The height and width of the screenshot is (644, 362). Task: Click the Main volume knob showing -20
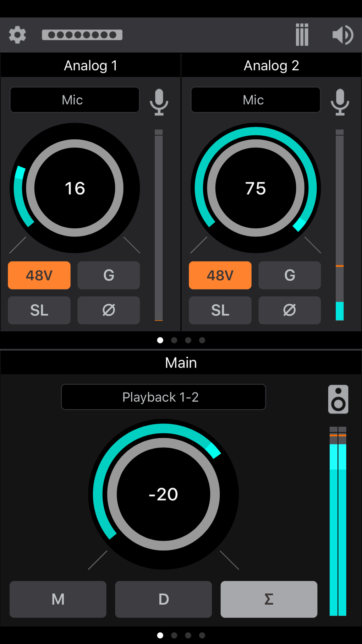coord(163,494)
